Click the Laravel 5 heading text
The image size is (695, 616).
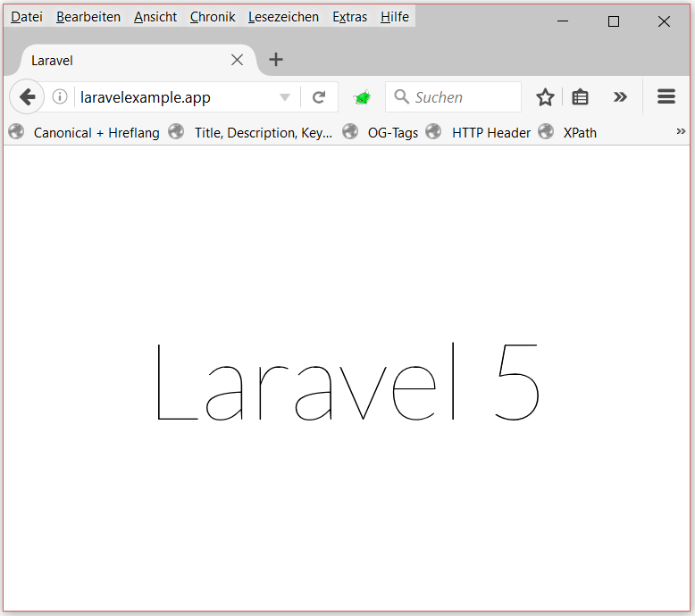click(x=347, y=382)
